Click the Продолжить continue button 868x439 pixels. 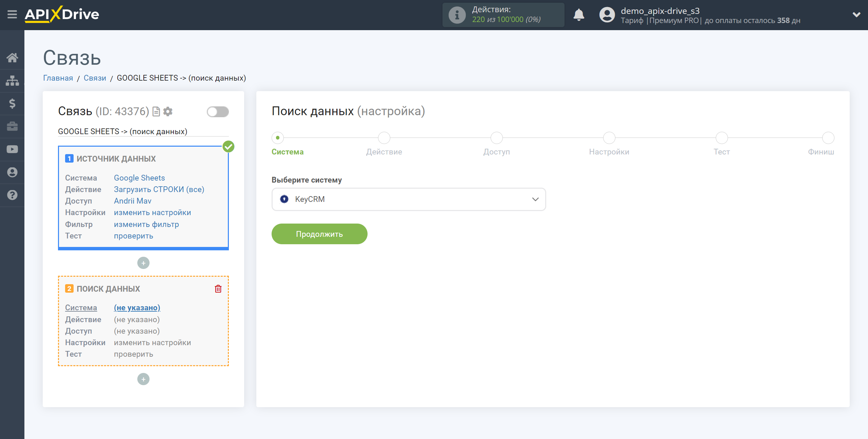point(319,233)
